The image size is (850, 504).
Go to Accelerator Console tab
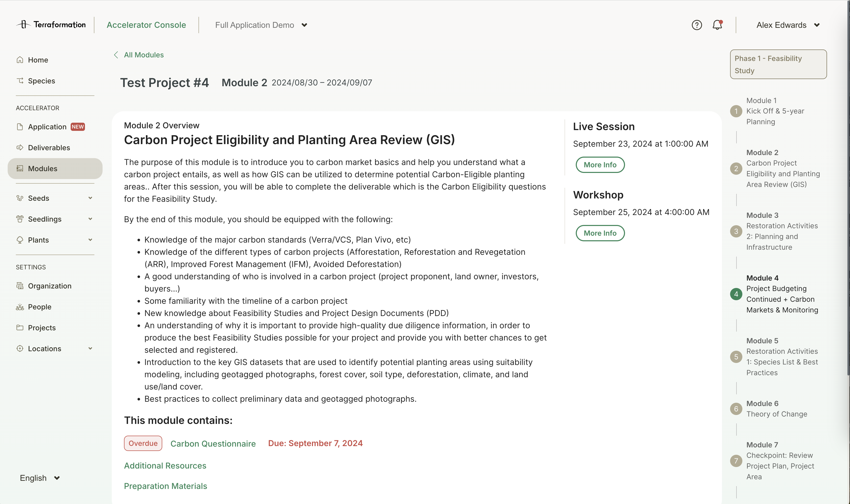146,25
